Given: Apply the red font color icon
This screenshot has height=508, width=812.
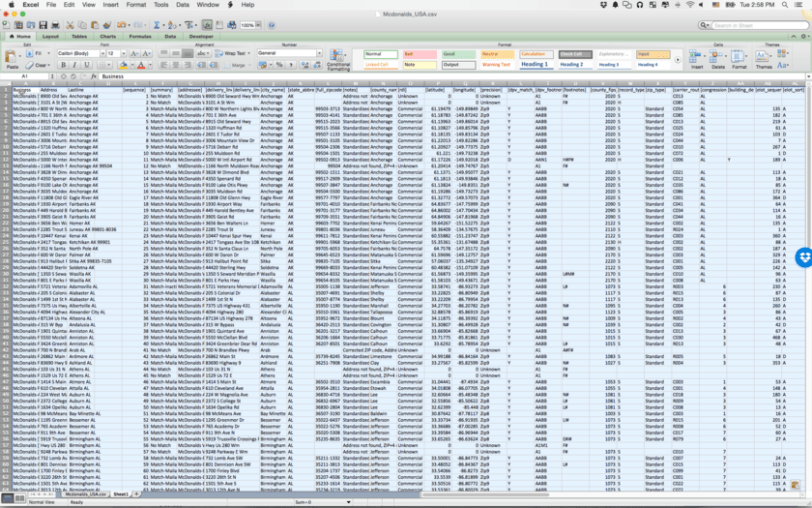Looking at the screenshot, I should point(141,65).
